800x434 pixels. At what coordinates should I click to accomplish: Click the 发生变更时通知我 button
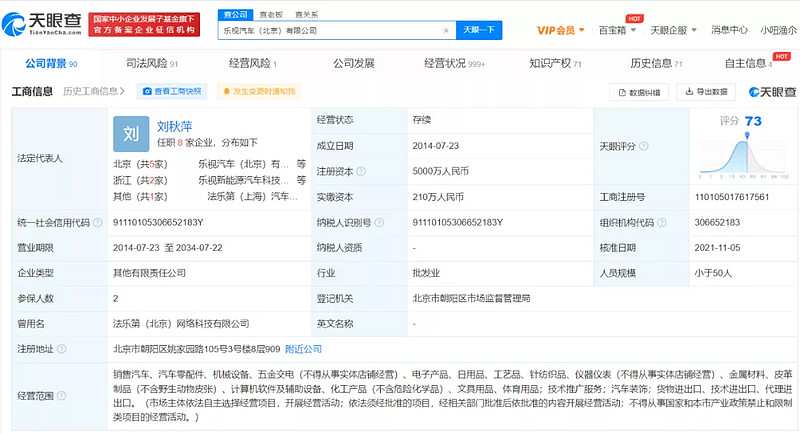coord(259,91)
